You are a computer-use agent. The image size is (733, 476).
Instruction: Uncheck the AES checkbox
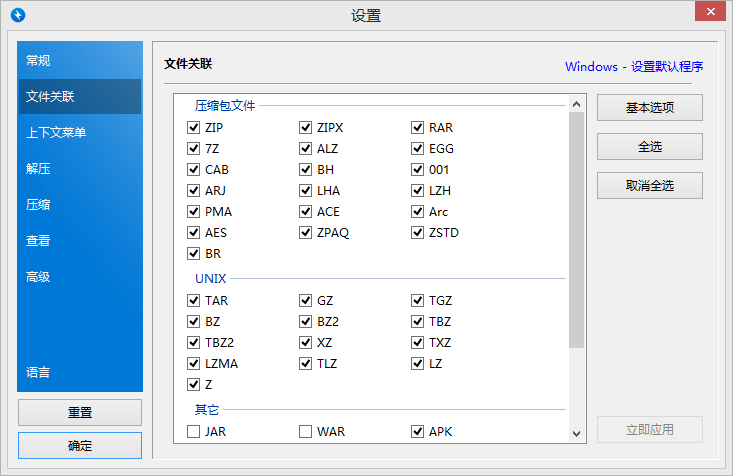point(194,232)
